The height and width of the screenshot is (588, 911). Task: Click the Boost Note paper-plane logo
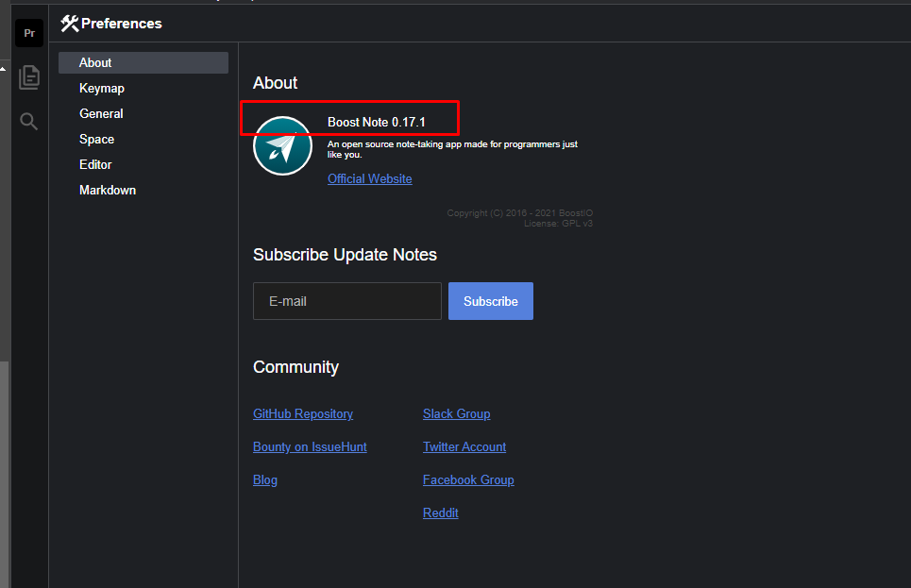pos(282,146)
